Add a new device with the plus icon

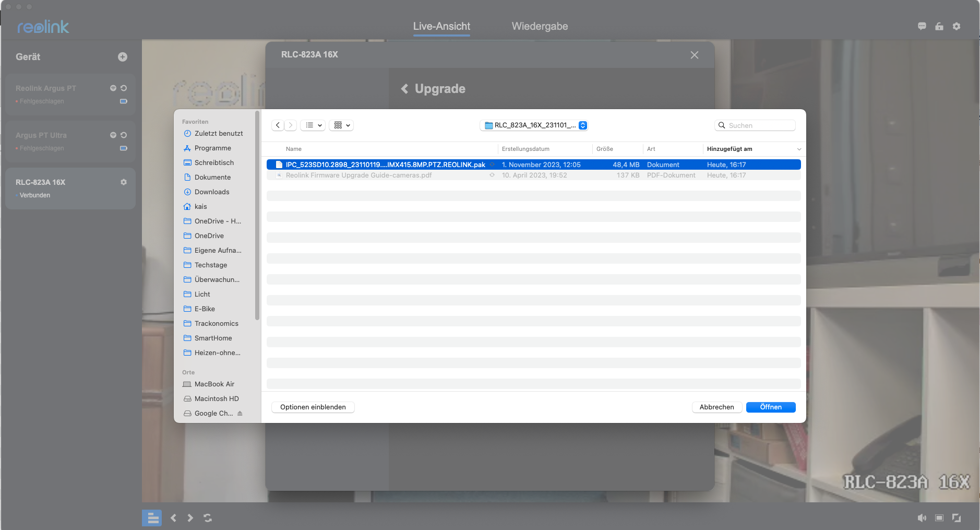[x=123, y=57]
